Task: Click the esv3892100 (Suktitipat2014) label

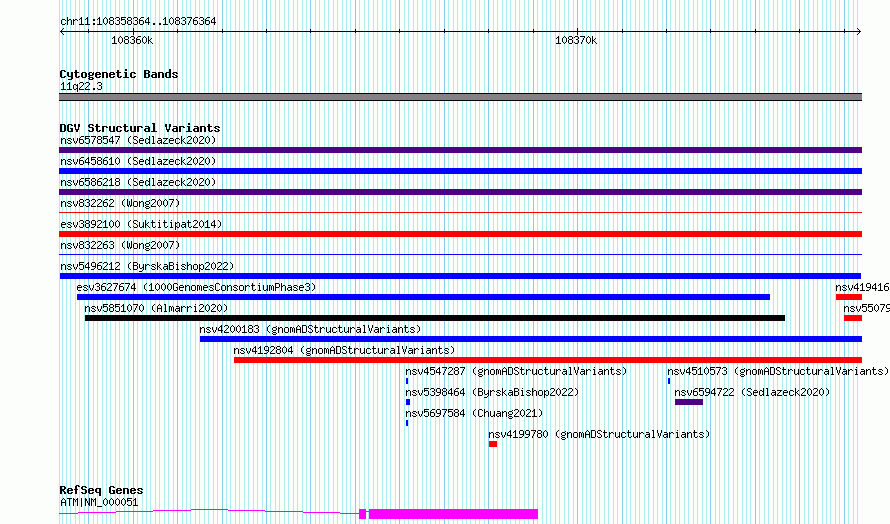Action: [x=141, y=224]
